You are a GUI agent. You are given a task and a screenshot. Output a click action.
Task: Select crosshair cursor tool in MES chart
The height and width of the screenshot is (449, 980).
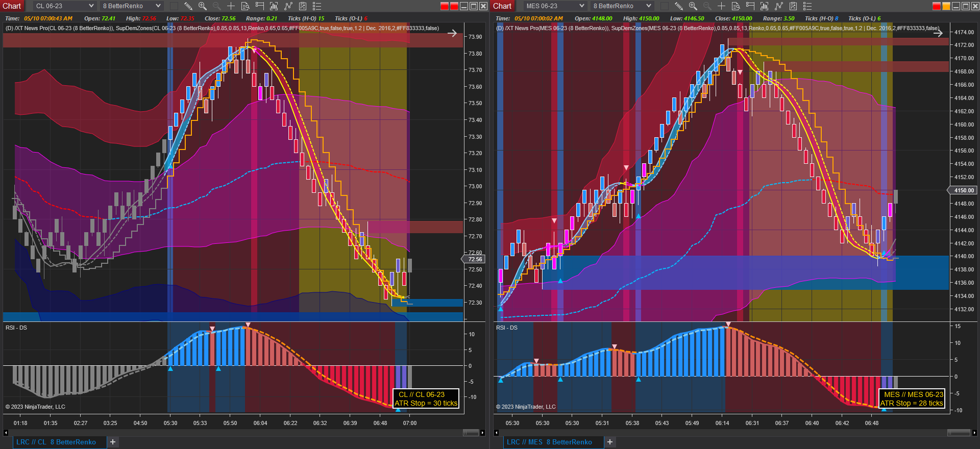tap(722, 6)
